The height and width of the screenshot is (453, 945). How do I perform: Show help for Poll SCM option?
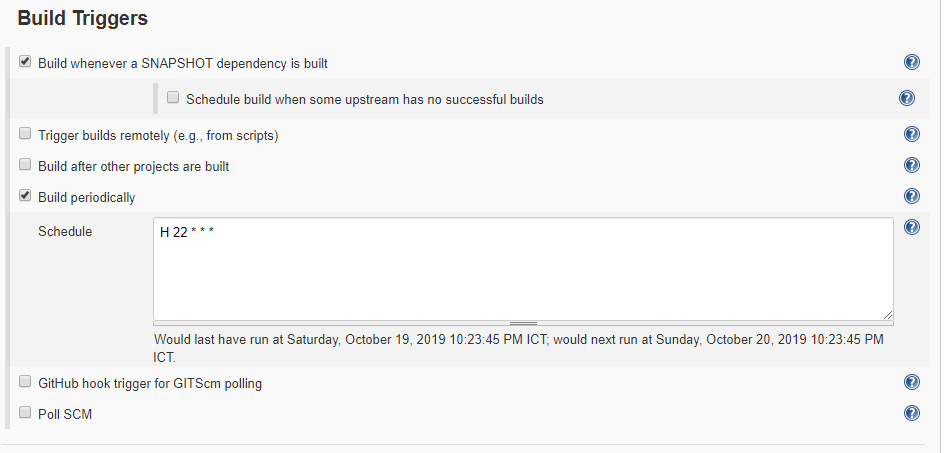911,413
